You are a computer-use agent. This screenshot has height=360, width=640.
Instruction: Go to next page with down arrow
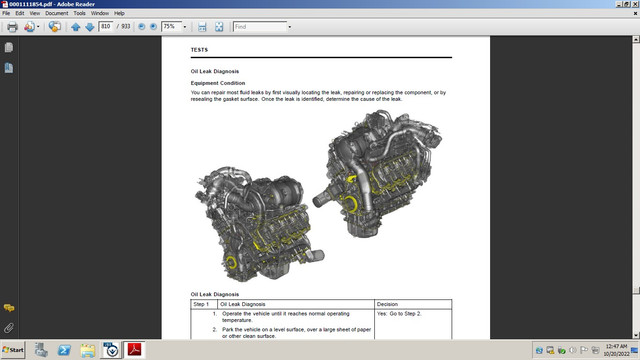click(90, 27)
